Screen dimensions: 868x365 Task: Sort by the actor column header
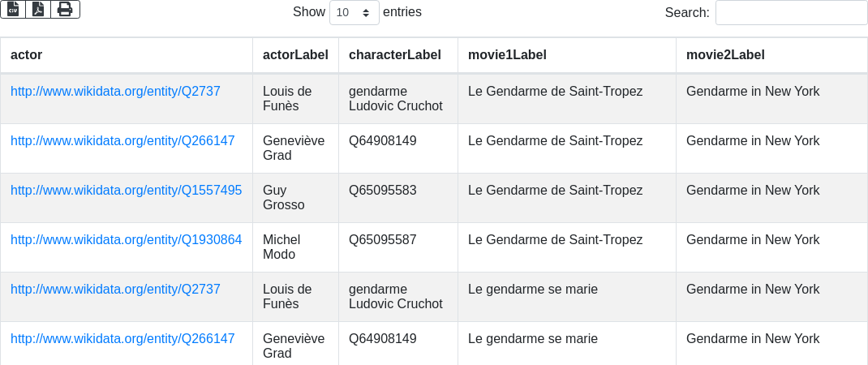pos(127,55)
